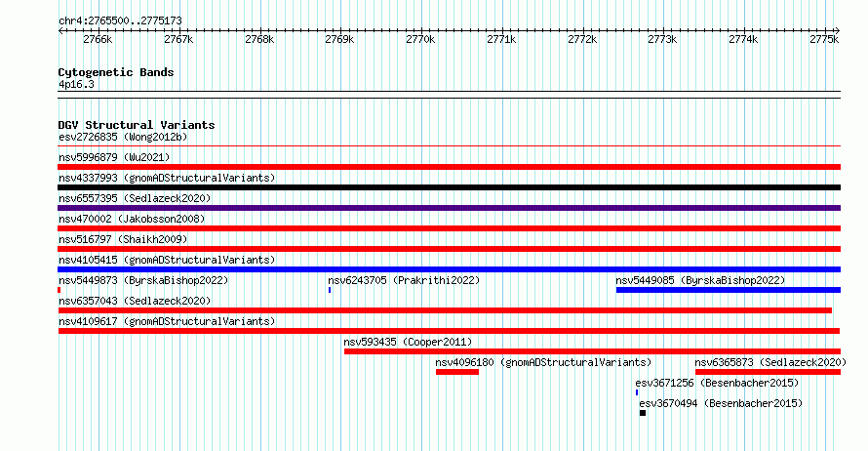Click the 2768k ruler tick
The image size is (868, 451).
point(259,39)
